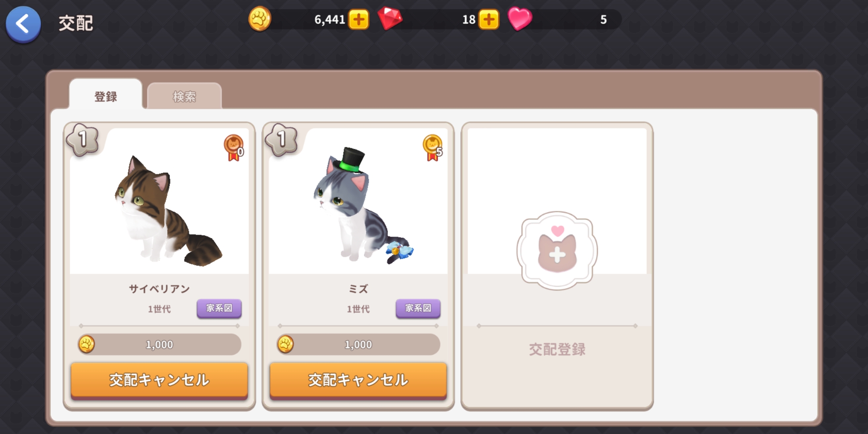Tap the gold paw coin icon in top bar
Viewport: 868px width, 434px height.
click(260, 19)
